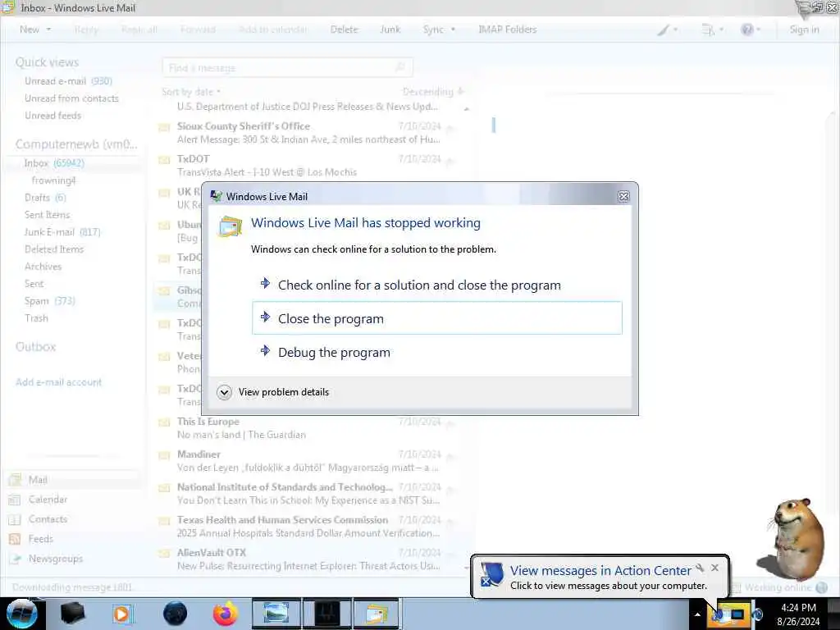Open the media player taskbar icon
The height and width of the screenshot is (630, 840).
point(121,614)
